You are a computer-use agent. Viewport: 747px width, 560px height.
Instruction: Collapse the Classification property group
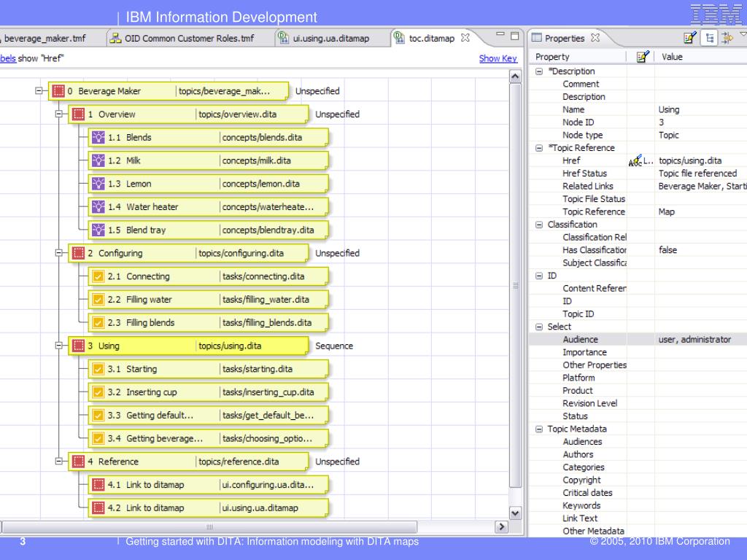(x=539, y=225)
